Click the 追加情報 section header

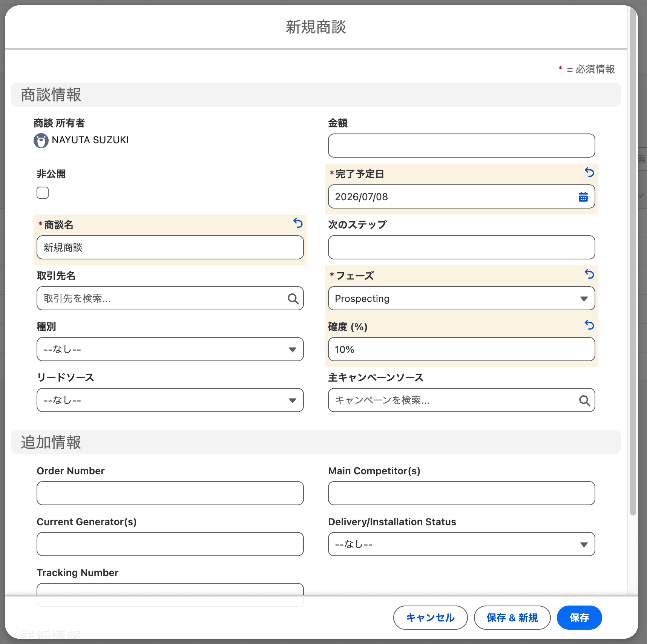click(x=316, y=442)
